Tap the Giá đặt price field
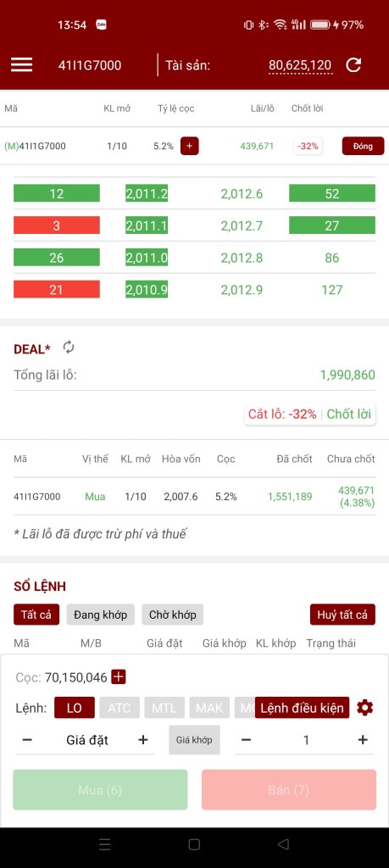Viewport: 389px width, 868px height. point(87,739)
